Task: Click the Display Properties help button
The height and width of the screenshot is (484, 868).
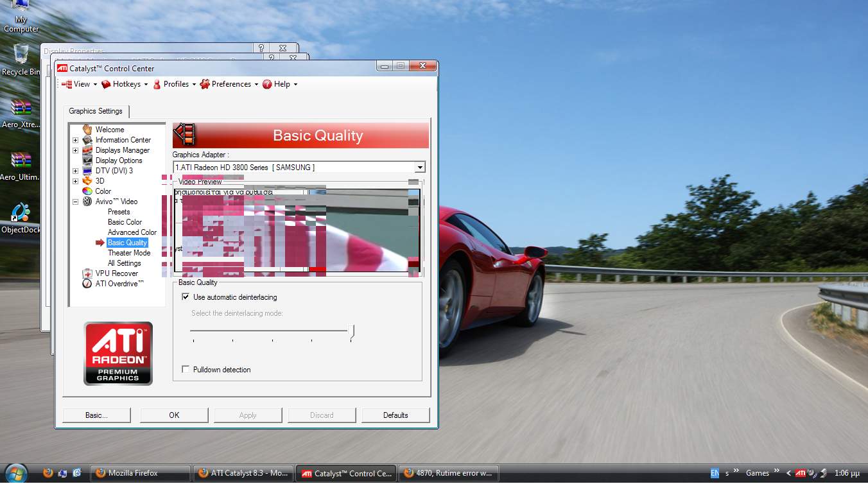Action: pyautogui.click(x=261, y=48)
